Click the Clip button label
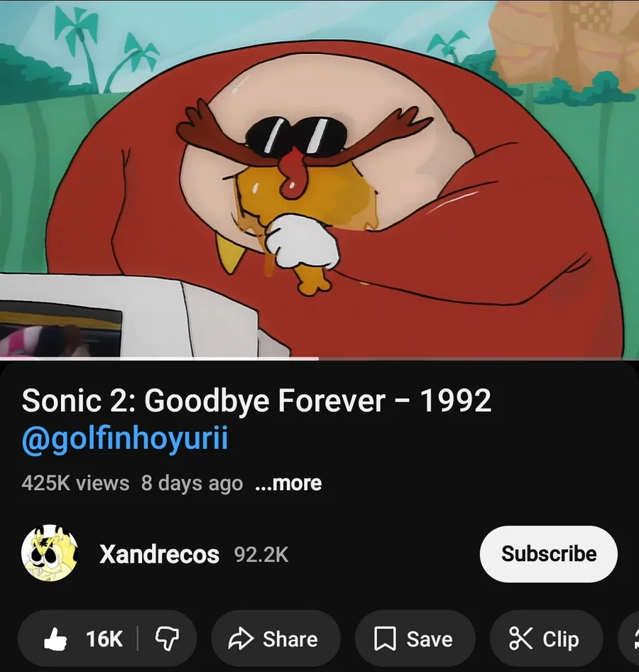The width and height of the screenshot is (639, 672). (561, 639)
